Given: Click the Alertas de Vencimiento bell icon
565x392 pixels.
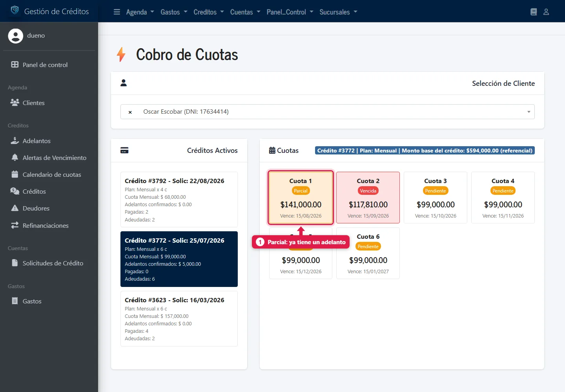Looking at the screenshot, I should coord(15,158).
